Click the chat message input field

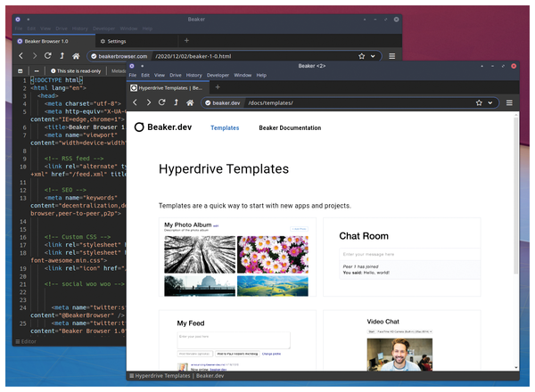409,254
